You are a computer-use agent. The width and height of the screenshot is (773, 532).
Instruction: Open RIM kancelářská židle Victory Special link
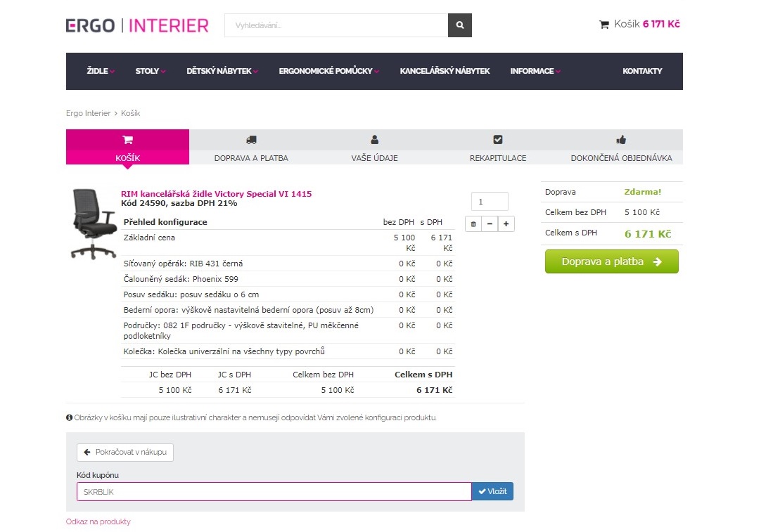217,193
